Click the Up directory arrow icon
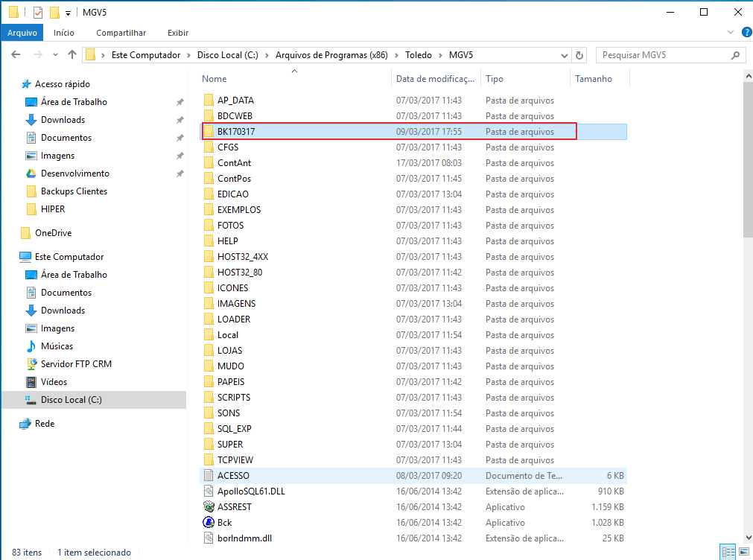Viewport: 753px width, 560px height. pos(72,55)
